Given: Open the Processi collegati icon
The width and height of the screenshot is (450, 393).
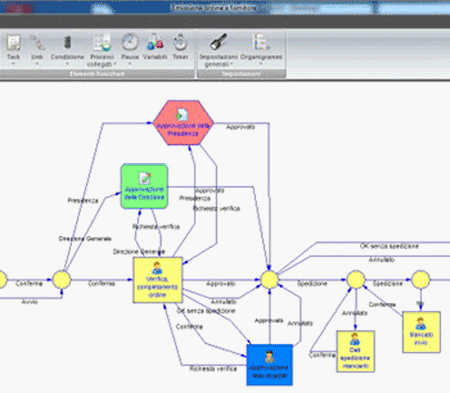Looking at the screenshot, I should pyautogui.click(x=102, y=43).
